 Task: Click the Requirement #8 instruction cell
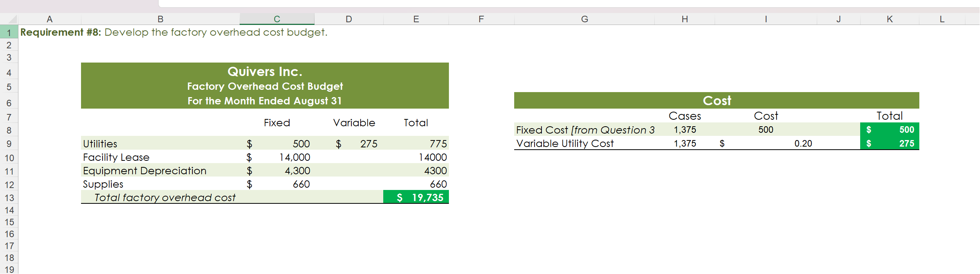tap(174, 32)
